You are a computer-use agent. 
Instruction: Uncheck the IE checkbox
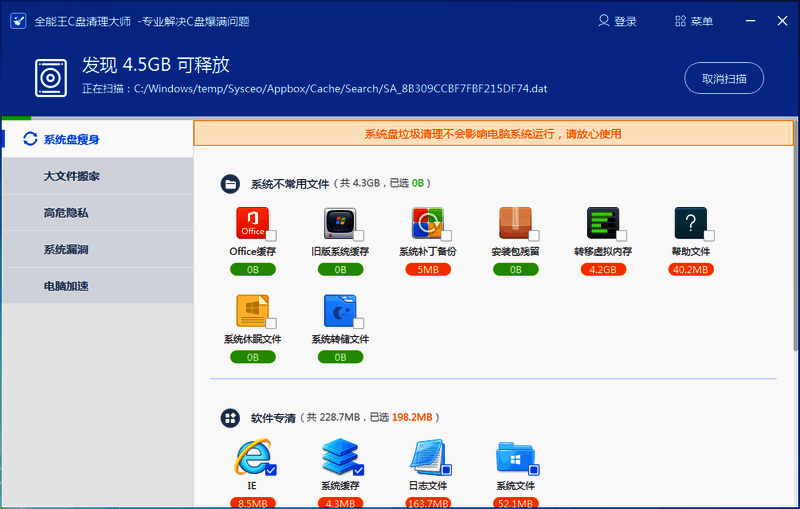pyautogui.click(x=271, y=470)
